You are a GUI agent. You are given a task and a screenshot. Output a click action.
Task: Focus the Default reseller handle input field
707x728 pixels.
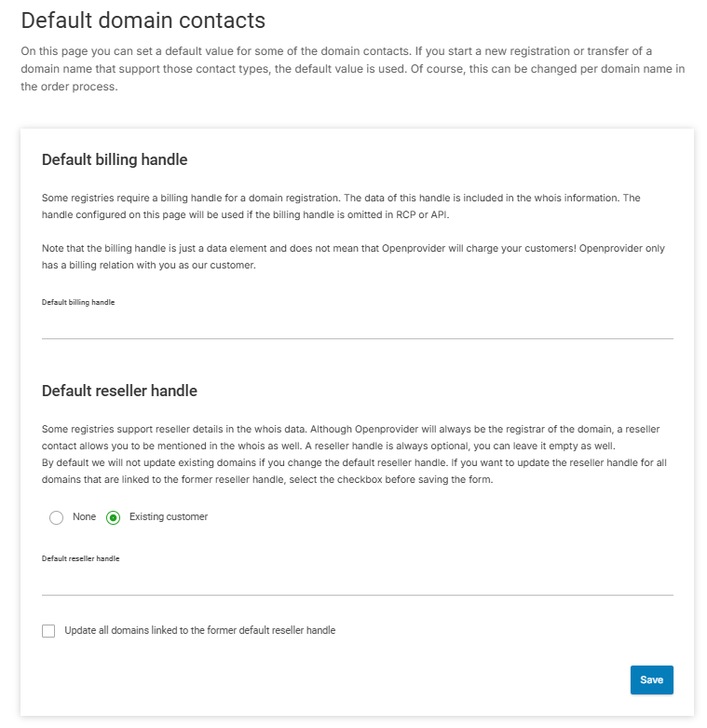tap(357, 582)
